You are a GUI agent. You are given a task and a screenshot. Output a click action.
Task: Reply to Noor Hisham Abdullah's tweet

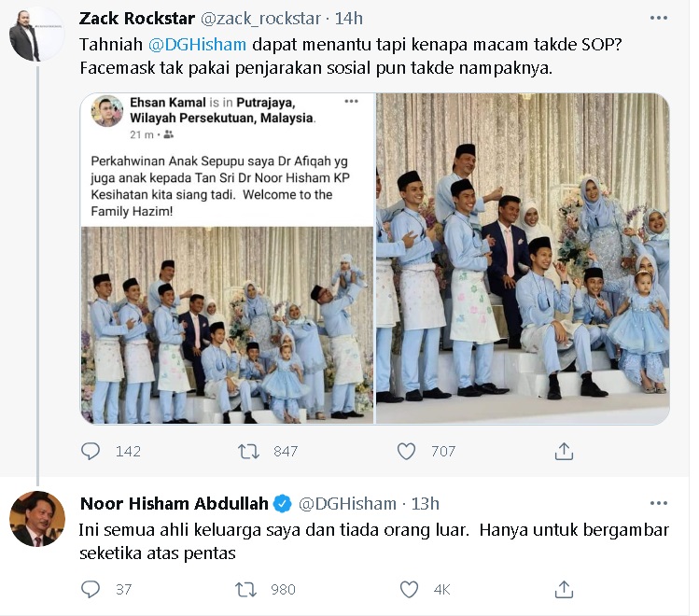point(91,589)
